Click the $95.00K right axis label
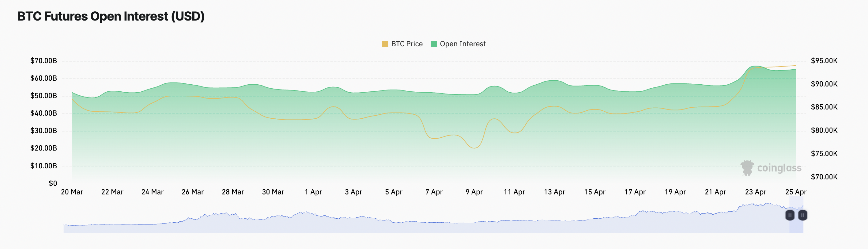Image resolution: width=868 pixels, height=249 pixels. (824, 61)
